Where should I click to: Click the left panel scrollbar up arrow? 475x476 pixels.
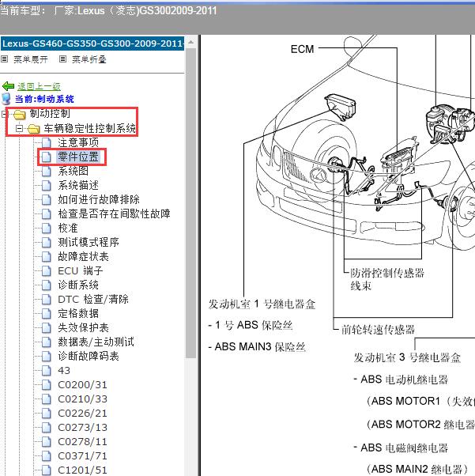(191, 43)
